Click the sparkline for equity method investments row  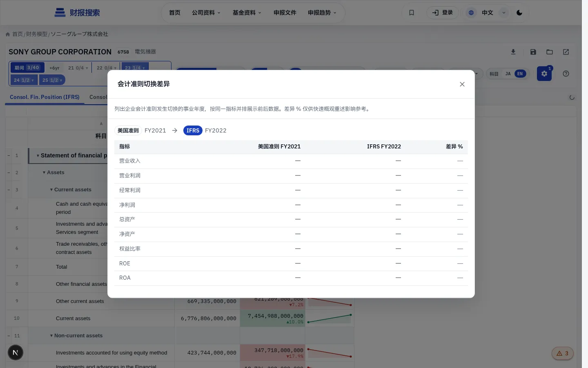[x=330, y=352]
